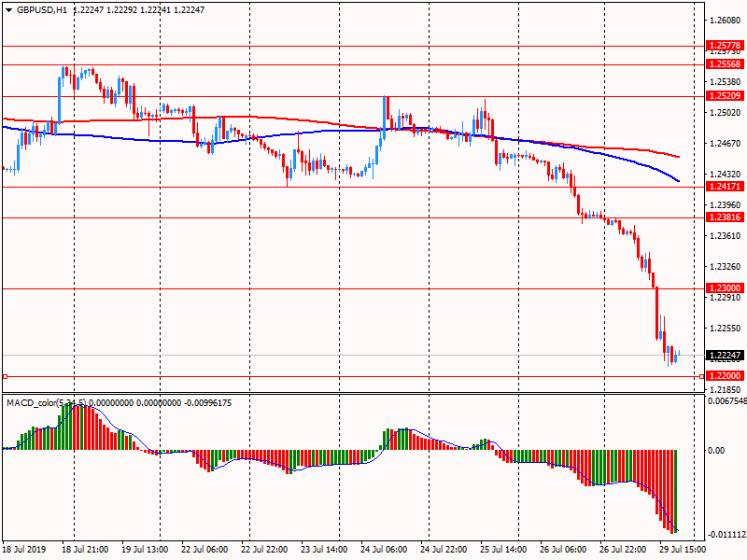Click the 22 Jul 06:00 time label
This screenshot has width=747, height=560.
pos(204,550)
